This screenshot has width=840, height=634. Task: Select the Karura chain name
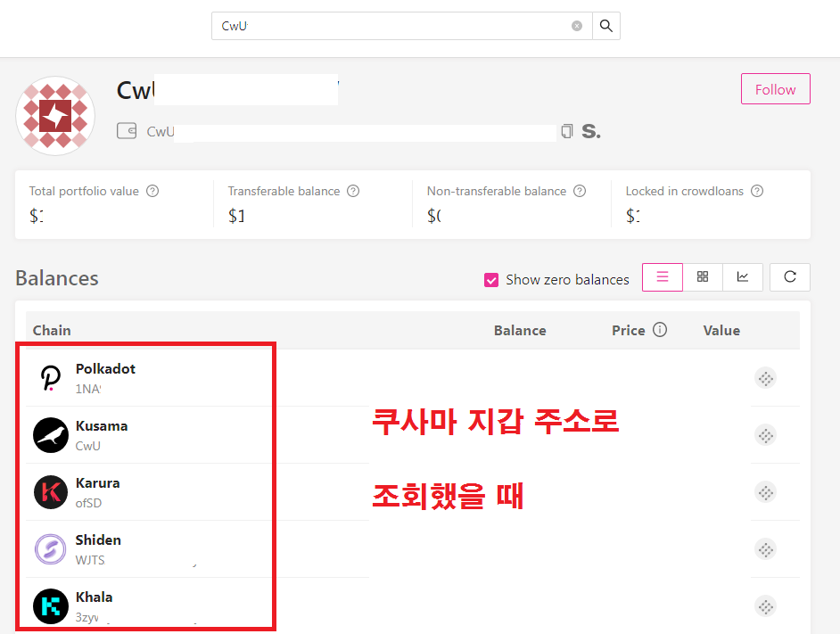point(97,483)
